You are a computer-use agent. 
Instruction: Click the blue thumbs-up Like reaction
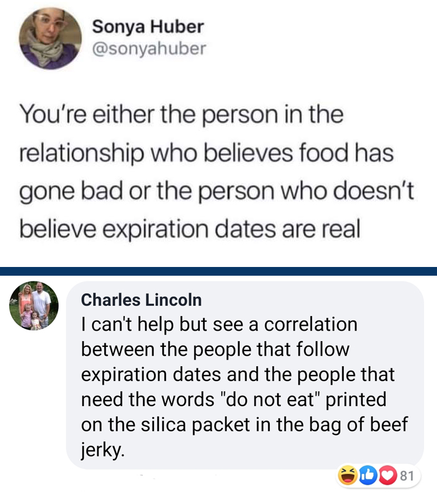(368, 475)
